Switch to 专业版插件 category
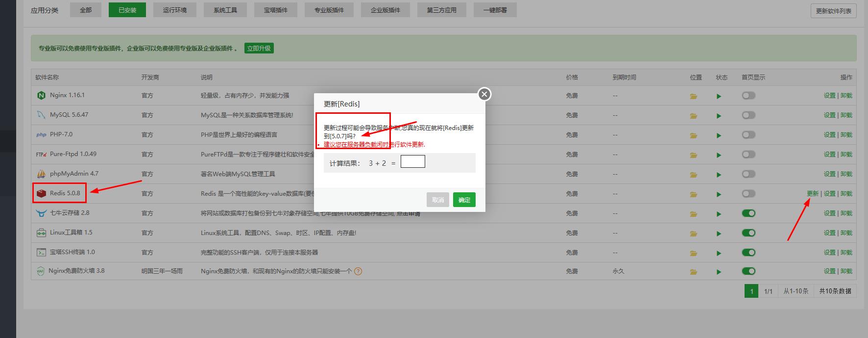Viewport: 868px width, 338px height. (x=329, y=10)
